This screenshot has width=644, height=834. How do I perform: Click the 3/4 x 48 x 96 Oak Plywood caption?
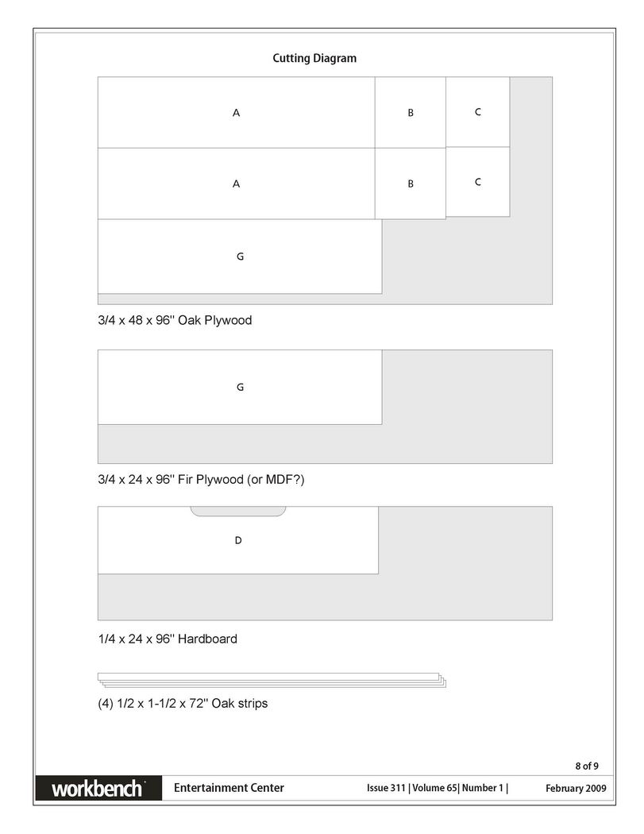coord(175,320)
